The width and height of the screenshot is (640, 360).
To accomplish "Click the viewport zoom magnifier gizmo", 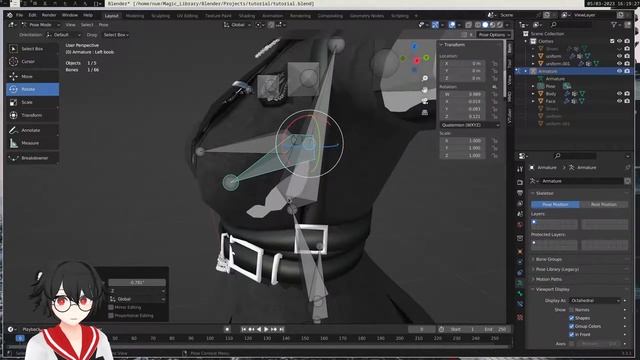I will click(x=425, y=78).
